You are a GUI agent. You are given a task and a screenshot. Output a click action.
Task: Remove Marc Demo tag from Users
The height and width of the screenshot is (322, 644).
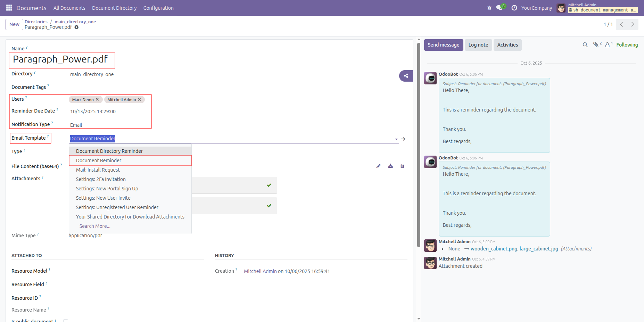[x=97, y=99]
